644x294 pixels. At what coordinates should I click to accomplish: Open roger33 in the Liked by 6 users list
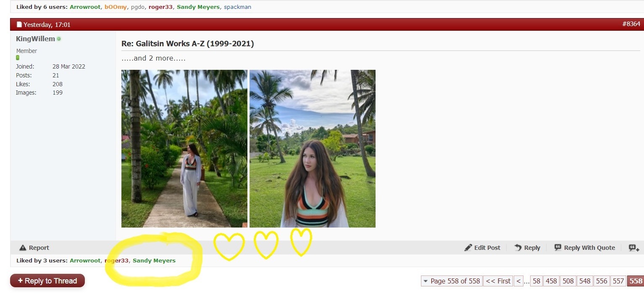tap(160, 7)
